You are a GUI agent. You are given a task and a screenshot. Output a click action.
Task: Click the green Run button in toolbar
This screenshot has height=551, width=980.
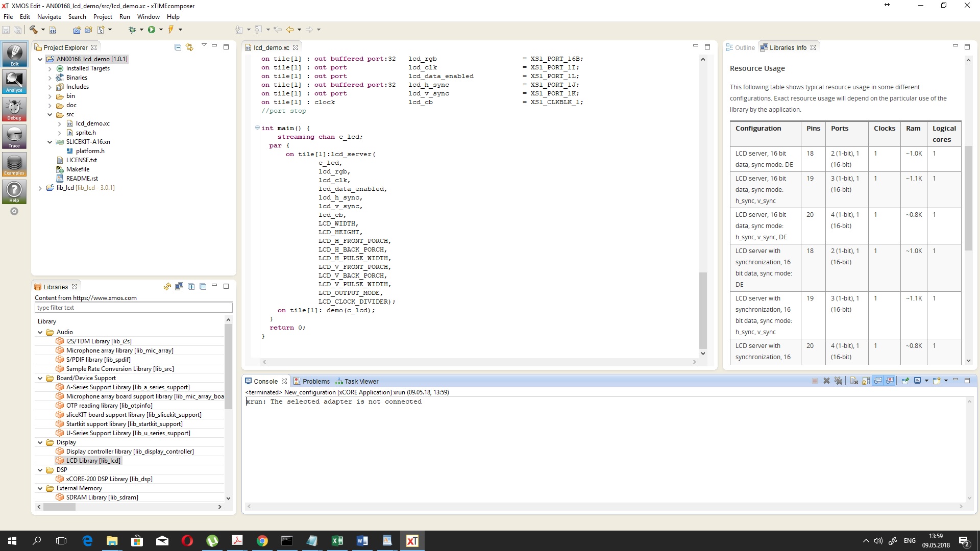pyautogui.click(x=152, y=30)
